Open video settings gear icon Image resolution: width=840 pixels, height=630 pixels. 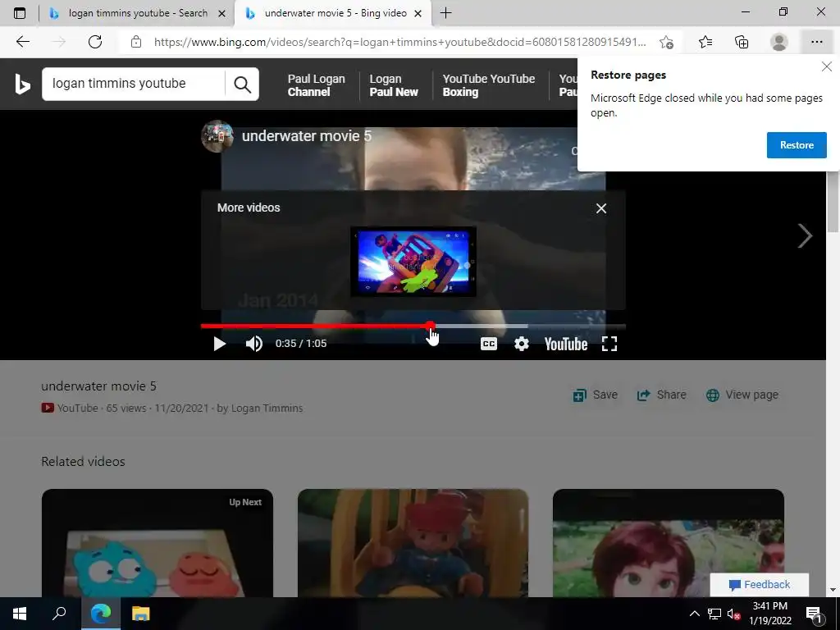coord(521,344)
